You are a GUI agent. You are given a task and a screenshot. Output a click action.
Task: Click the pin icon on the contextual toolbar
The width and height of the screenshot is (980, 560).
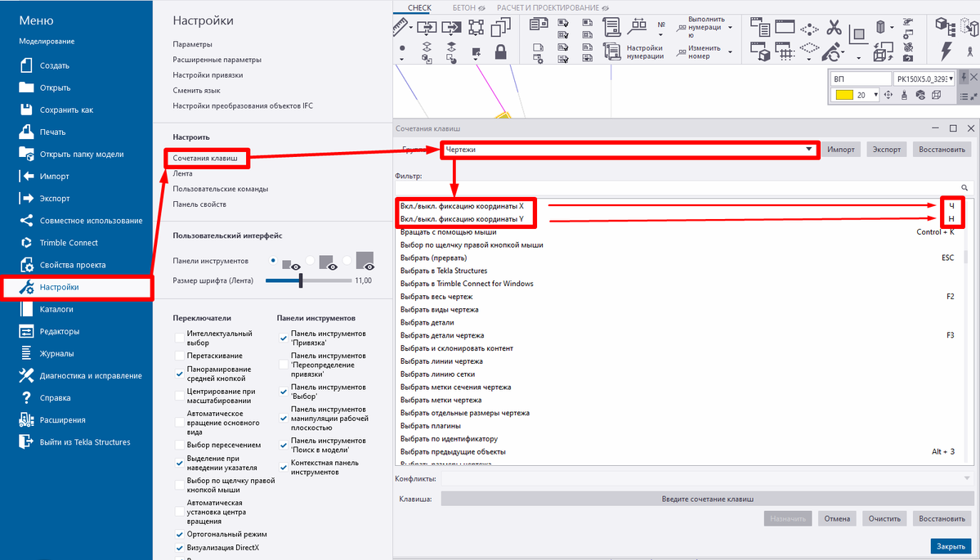tap(963, 78)
